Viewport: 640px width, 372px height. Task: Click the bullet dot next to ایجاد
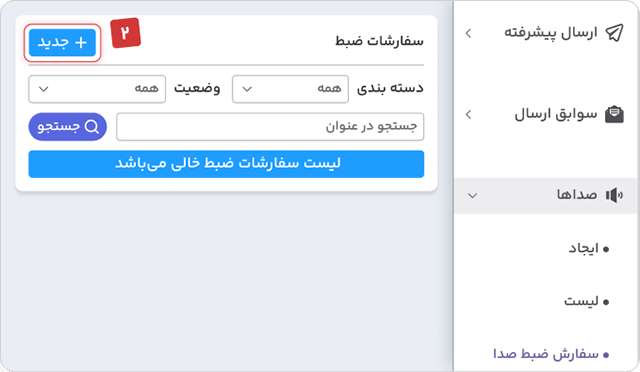pos(606,249)
